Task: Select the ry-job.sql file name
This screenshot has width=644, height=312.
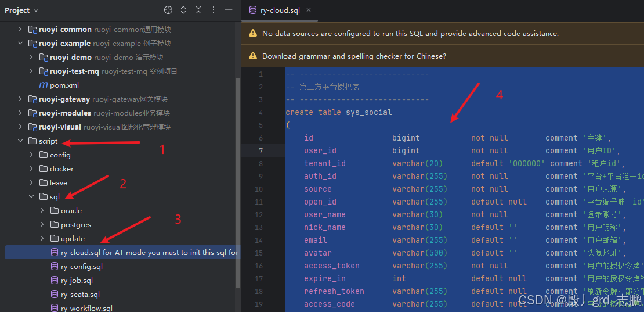Action: (x=77, y=281)
